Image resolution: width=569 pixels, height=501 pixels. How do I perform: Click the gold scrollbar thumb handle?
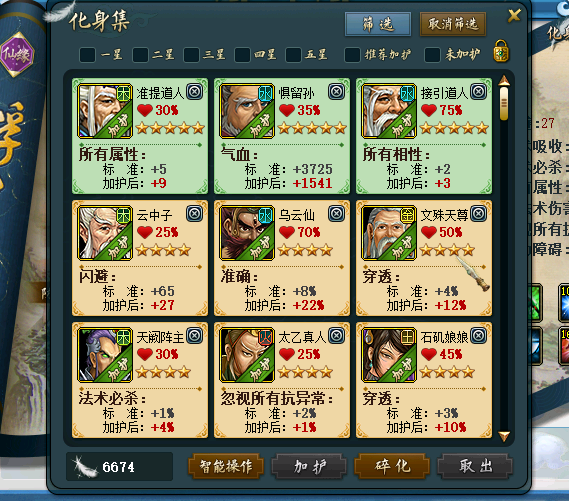(504, 103)
